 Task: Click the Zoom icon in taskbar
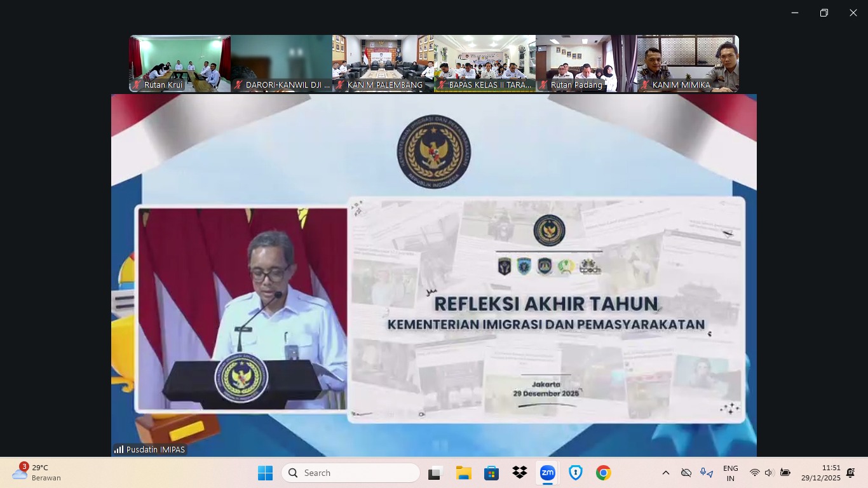[x=547, y=473]
